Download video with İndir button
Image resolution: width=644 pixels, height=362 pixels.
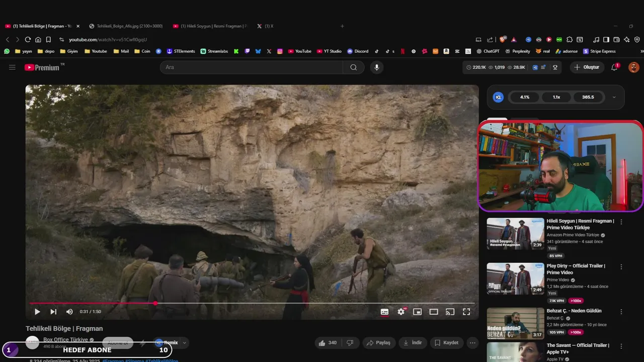point(413,342)
